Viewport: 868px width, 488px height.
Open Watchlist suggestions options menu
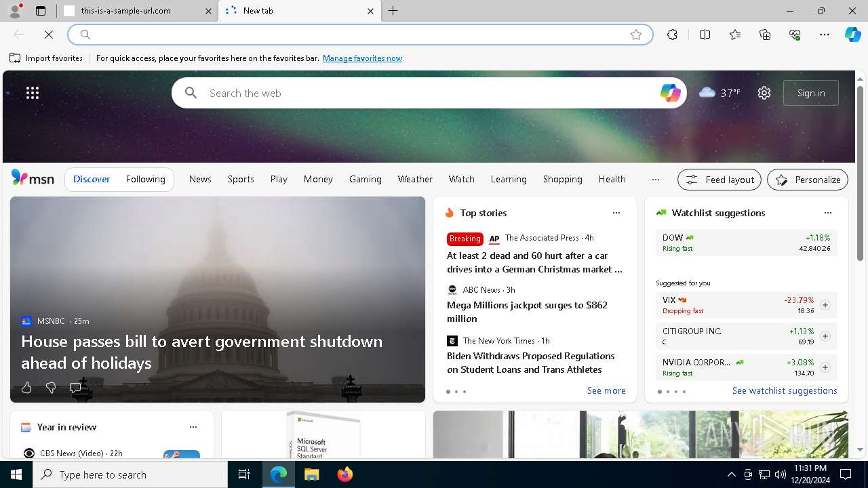pos(828,213)
